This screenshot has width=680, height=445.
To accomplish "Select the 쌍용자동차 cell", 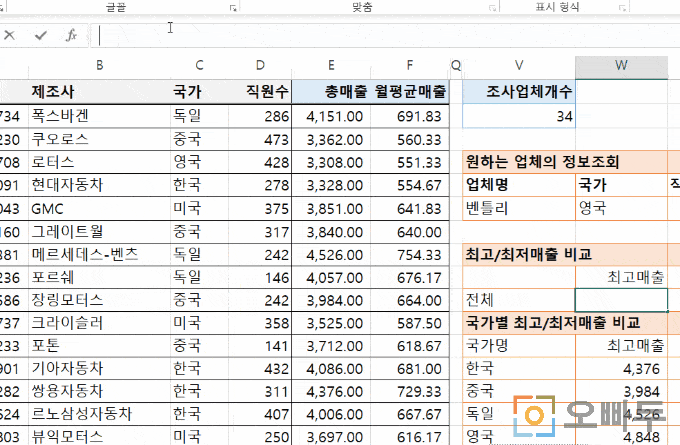I will click(x=100, y=391).
